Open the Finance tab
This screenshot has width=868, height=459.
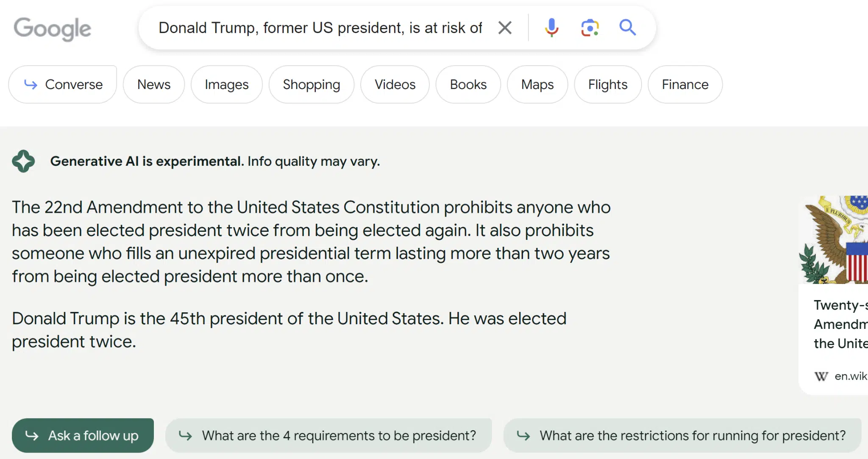(684, 85)
